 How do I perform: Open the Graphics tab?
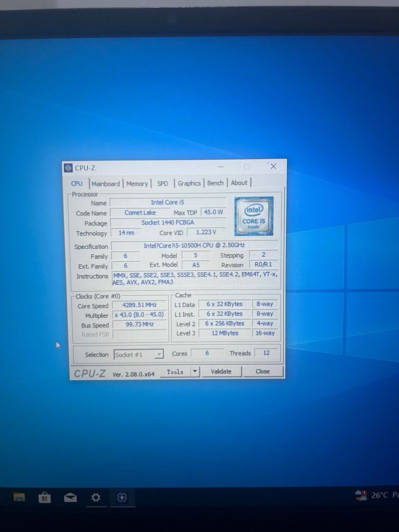pos(189,183)
